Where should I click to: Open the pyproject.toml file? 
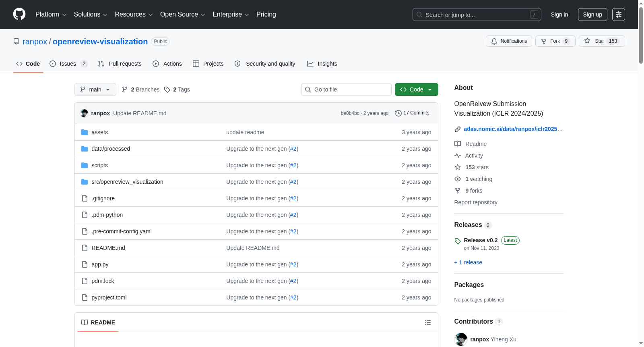click(109, 297)
